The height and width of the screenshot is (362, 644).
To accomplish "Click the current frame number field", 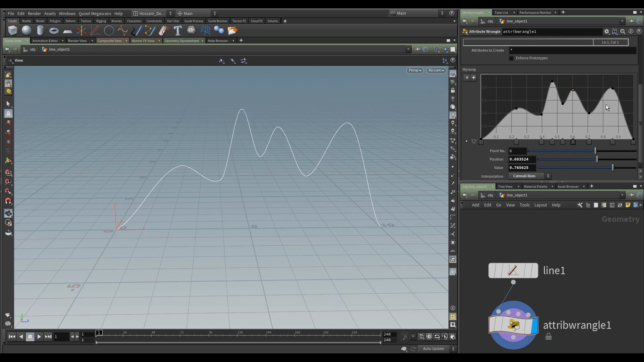I will click(61, 337).
